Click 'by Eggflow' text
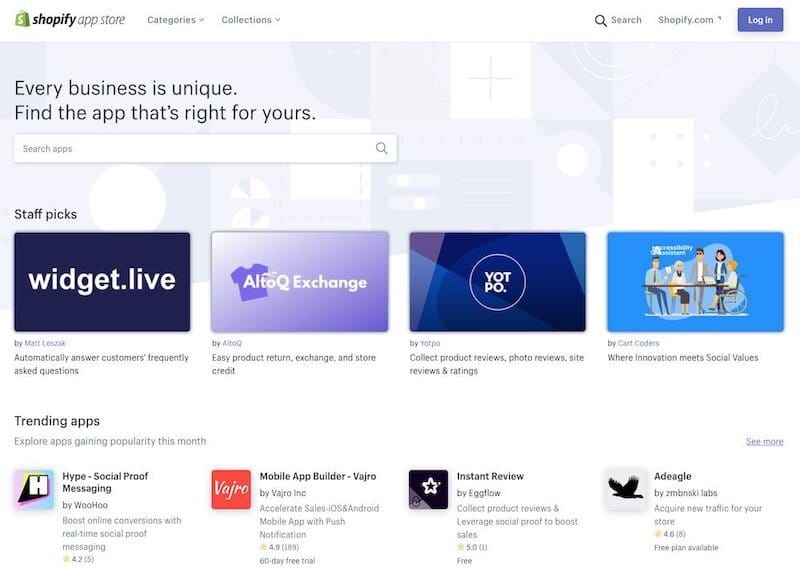The height and width of the screenshot is (568, 800). tap(479, 493)
